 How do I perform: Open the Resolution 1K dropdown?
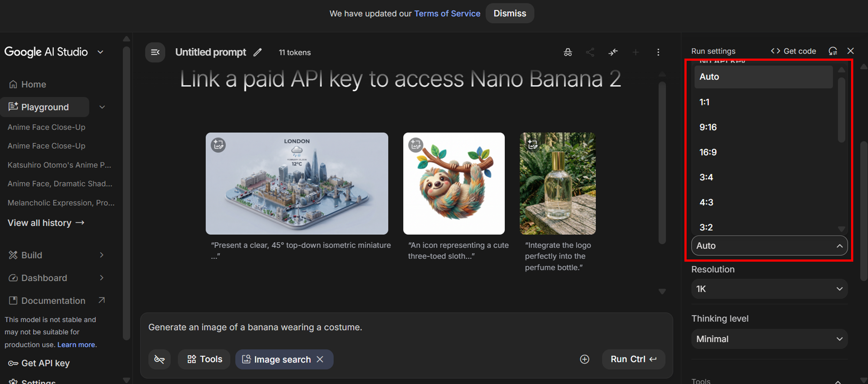coord(769,289)
